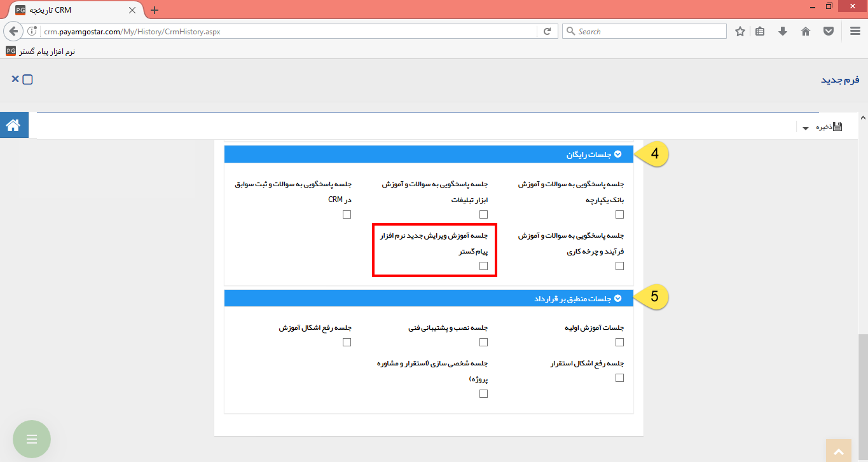Close the فرم جدید form panel with X
This screenshot has height=462, width=868.
[x=15, y=79]
